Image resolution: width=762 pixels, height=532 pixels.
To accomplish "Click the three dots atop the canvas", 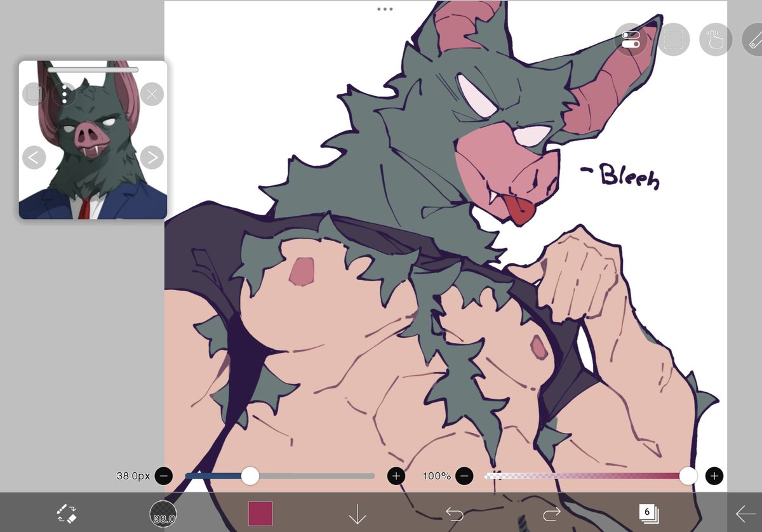I will [x=385, y=9].
